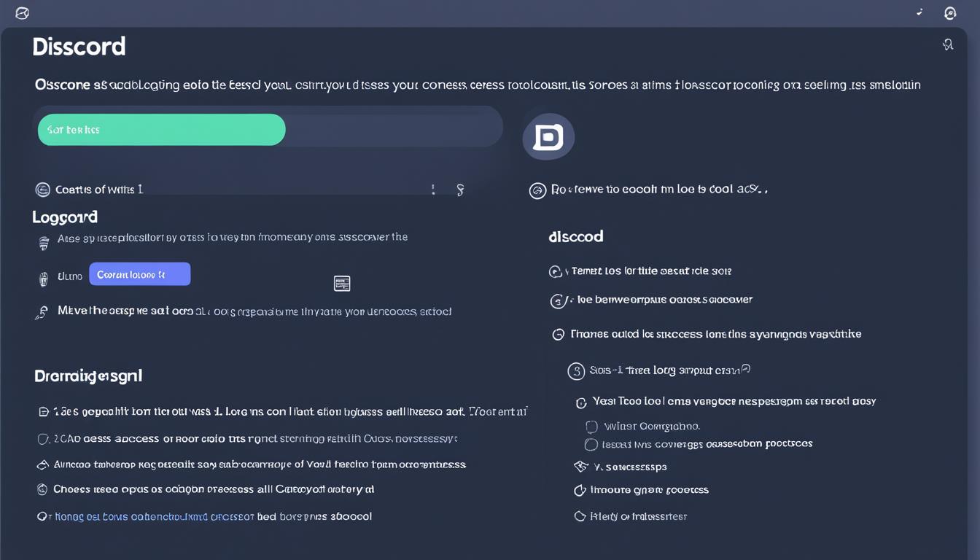
Task: Open the 'Sois-1 Tirea loug' numbered item
Action: tap(576, 371)
